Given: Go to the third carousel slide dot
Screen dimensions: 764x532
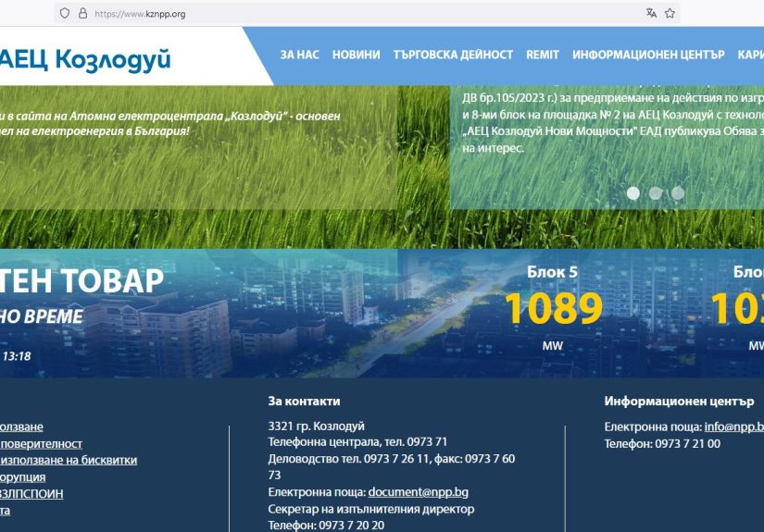Looking at the screenshot, I should point(678,193).
